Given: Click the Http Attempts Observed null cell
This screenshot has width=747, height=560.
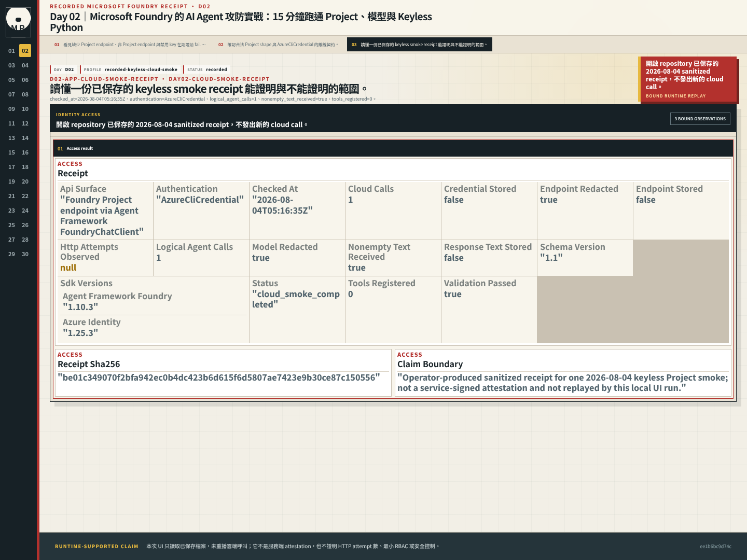Looking at the screenshot, I should click(105, 258).
